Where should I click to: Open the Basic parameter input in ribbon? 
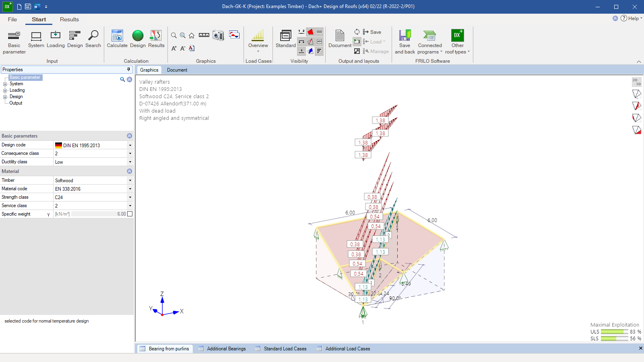pos(14,42)
